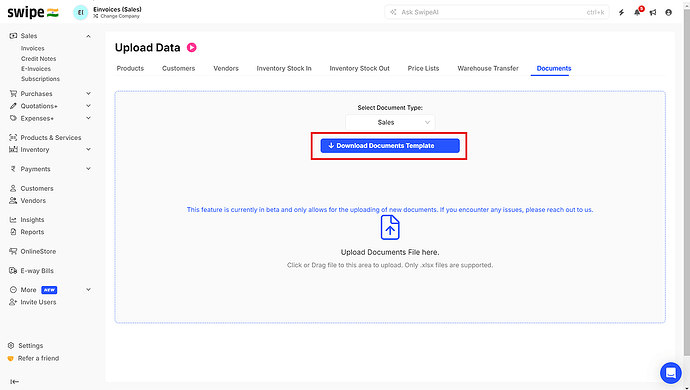The height and width of the screenshot is (390, 690).
Task: Expand the Inventory chevron
Action: tap(88, 150)
